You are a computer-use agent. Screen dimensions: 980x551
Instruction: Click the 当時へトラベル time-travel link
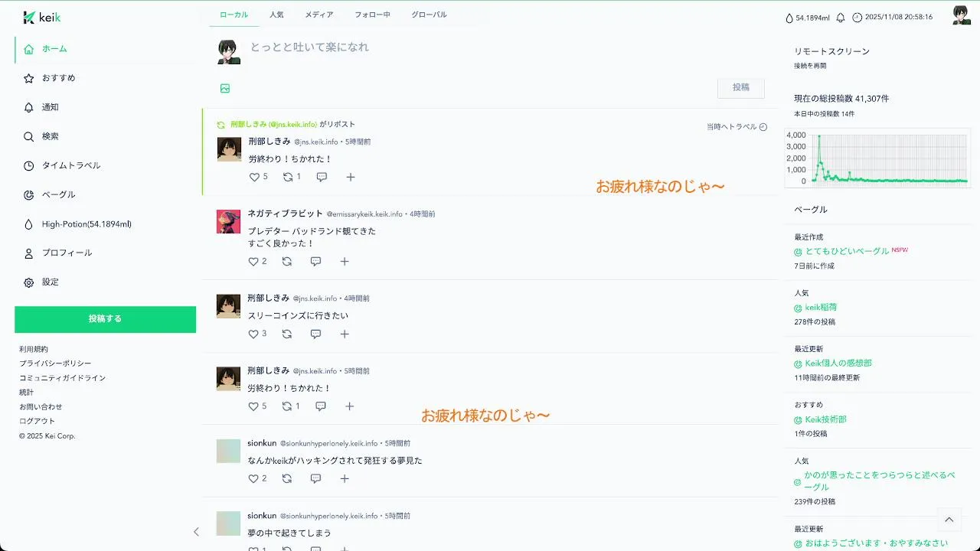tap(737, 127)
